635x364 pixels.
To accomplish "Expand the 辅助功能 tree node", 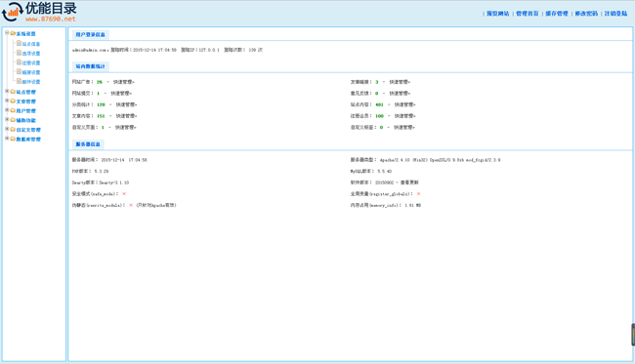I will 7,120.
